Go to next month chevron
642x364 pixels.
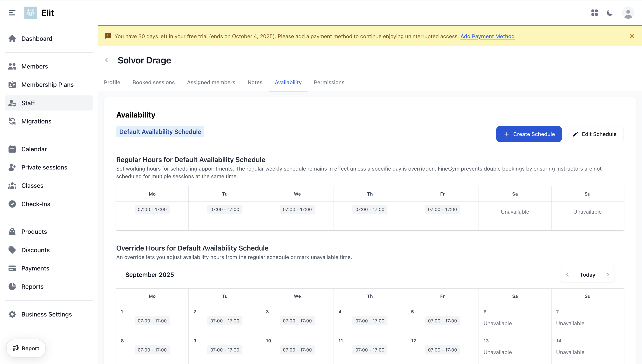(x=608, y=275)
